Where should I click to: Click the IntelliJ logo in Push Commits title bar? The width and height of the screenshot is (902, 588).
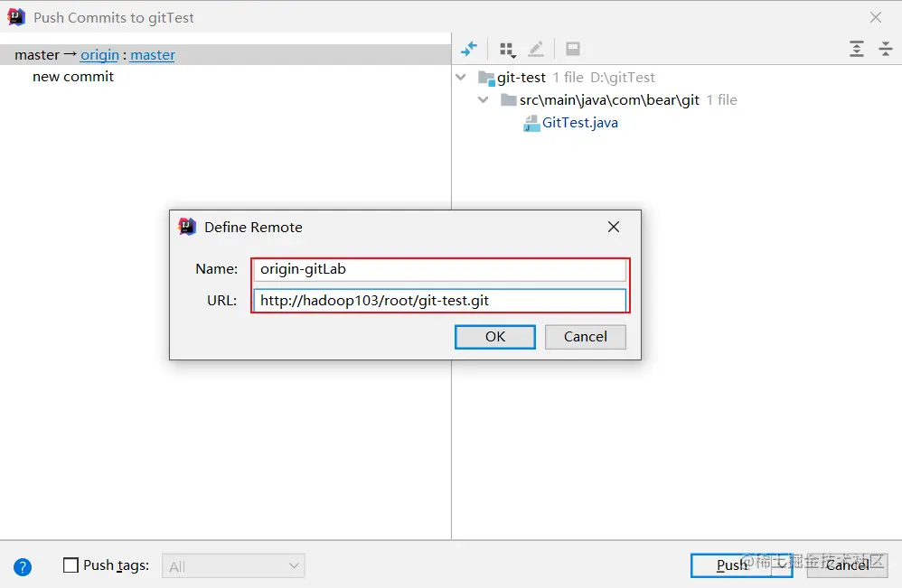16,17
